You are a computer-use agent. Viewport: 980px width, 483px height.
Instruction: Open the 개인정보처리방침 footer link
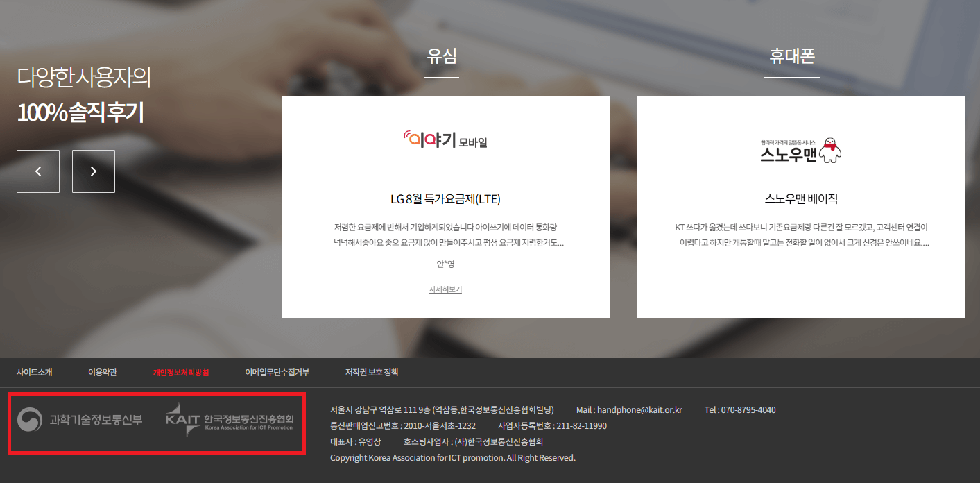point(181,373)
